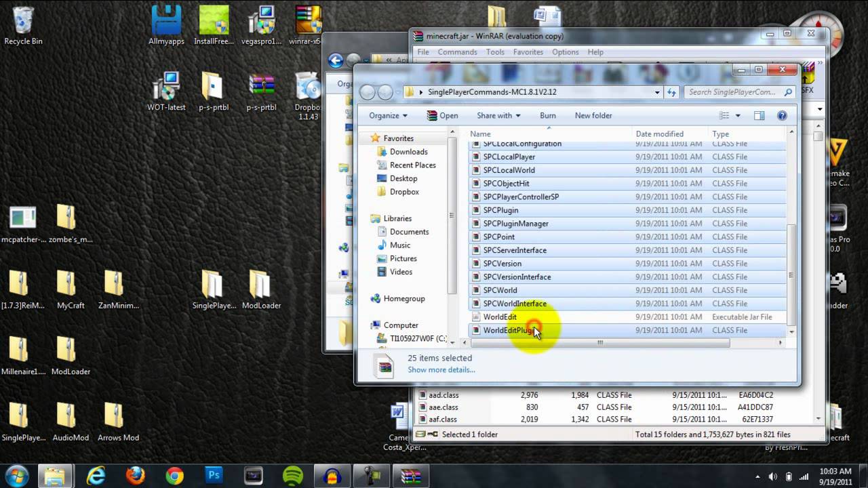Click the Search SinglePlayerCommands box
Image resolution: width=868 pixels, height=488 pixels.
point(739,92)
